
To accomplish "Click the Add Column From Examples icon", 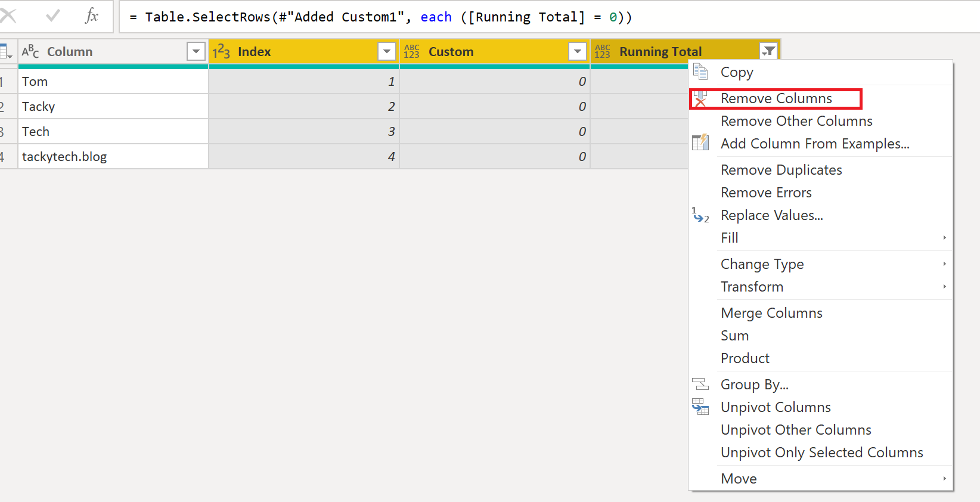I will [x=700, y=143].
